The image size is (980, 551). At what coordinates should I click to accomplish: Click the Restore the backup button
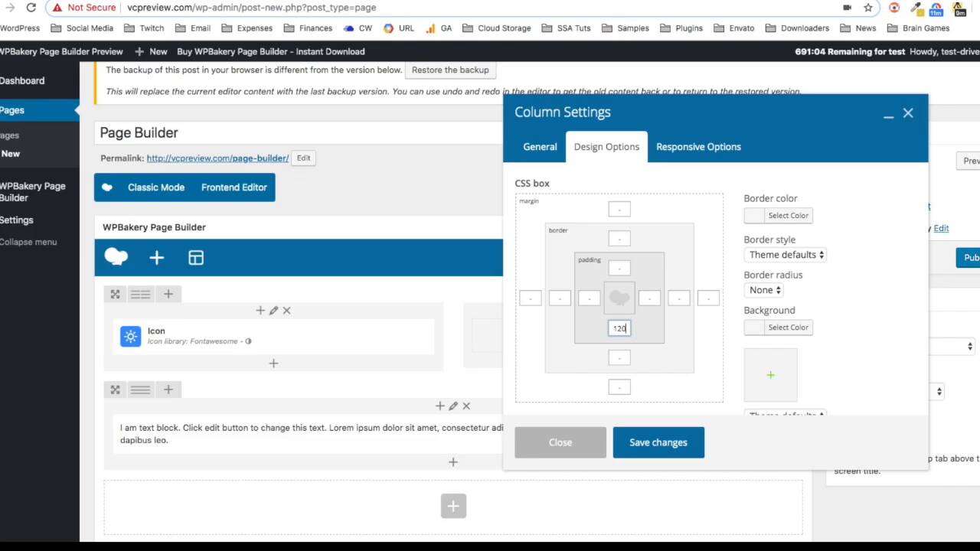point(450,70)
